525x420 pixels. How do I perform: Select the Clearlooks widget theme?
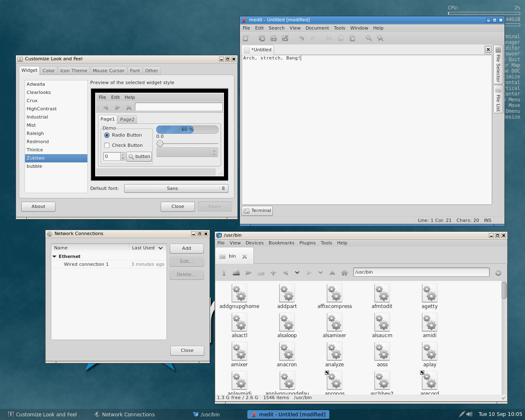pos(56,92)
